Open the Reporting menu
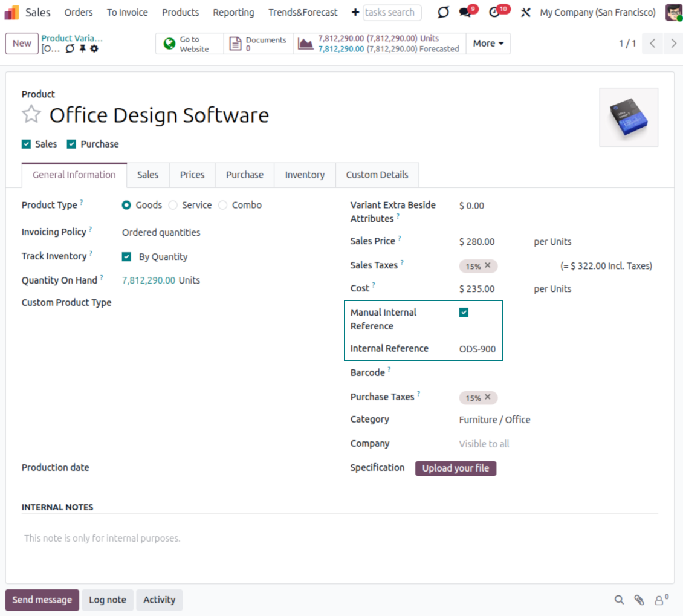Image resolution: width=683 pixels, height=616 pixels. [233, 13]
